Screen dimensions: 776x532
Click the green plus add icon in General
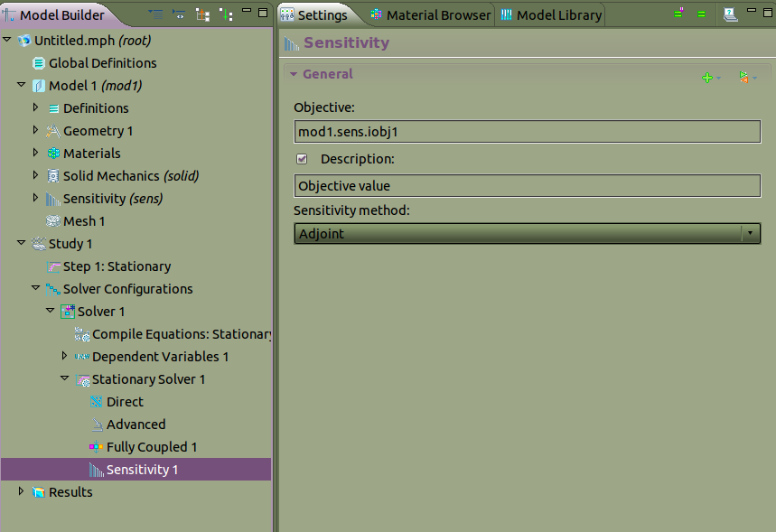(708, 78)
